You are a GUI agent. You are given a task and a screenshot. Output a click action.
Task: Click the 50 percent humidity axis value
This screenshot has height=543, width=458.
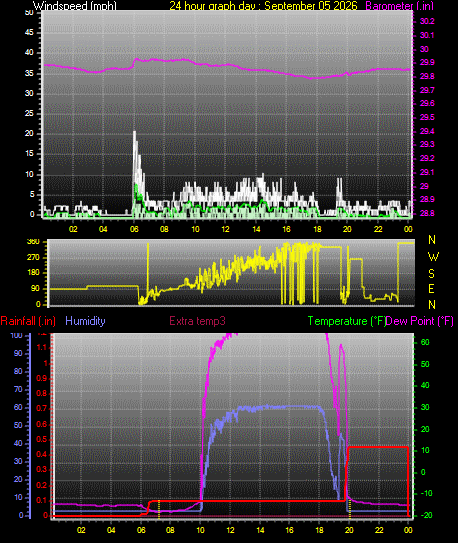(18, 426)
